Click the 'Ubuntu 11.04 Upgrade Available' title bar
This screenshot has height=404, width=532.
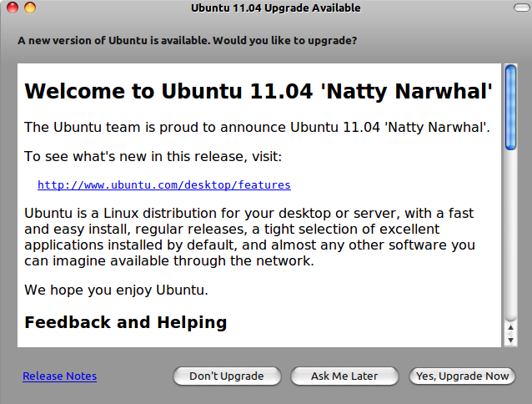pos(275,8)
